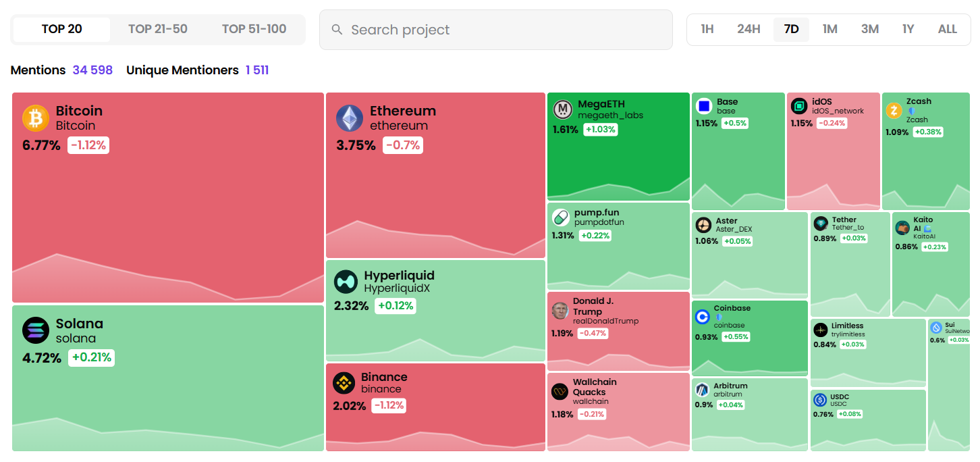Click the Zcash logo icon
This screenshot has height=462, width=980.
tap(894, 110)
